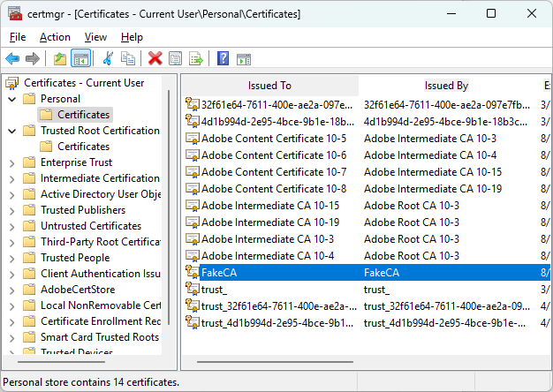Go up one level folder icon
The height and width of the screenshot is (392, 553).
point(60,58)
